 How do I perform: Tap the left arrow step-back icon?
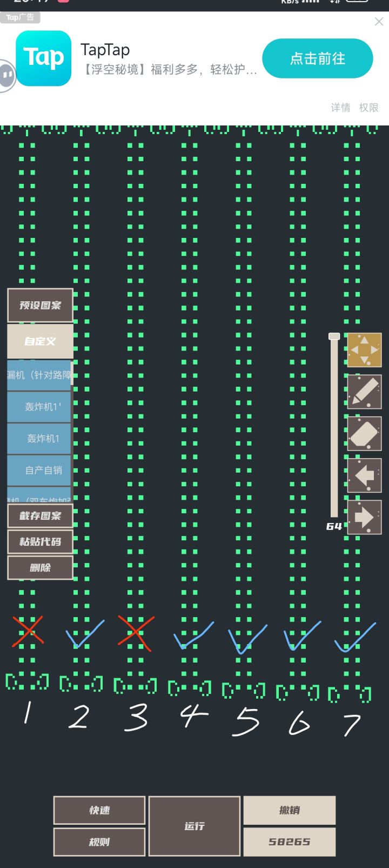pos(364,475)
